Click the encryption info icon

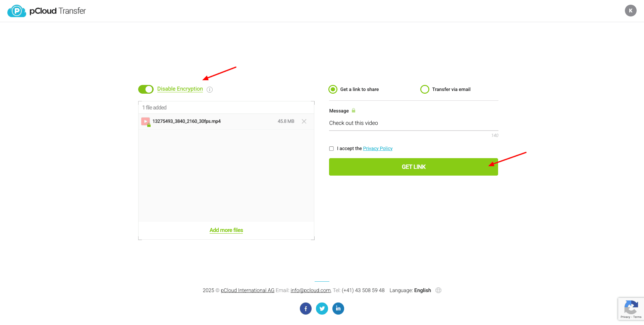point(210,90)
